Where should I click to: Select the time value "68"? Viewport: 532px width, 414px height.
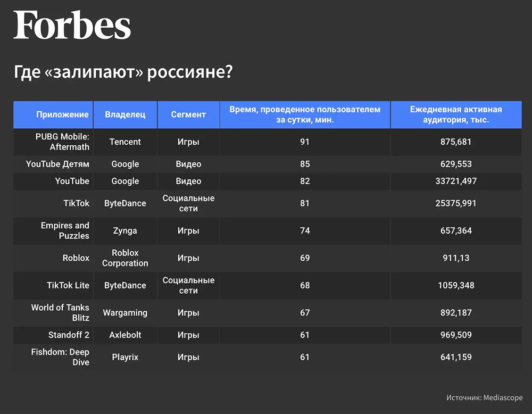(305, 285)
